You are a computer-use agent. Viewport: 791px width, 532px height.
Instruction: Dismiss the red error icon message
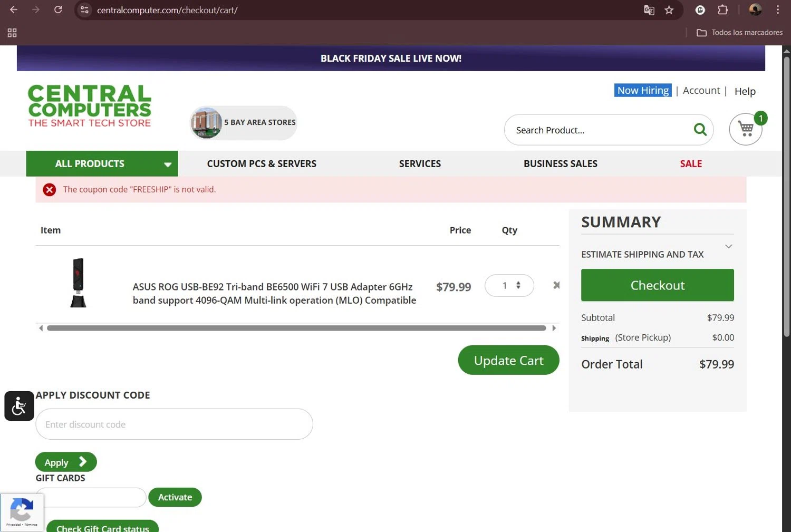coord(50,190)
